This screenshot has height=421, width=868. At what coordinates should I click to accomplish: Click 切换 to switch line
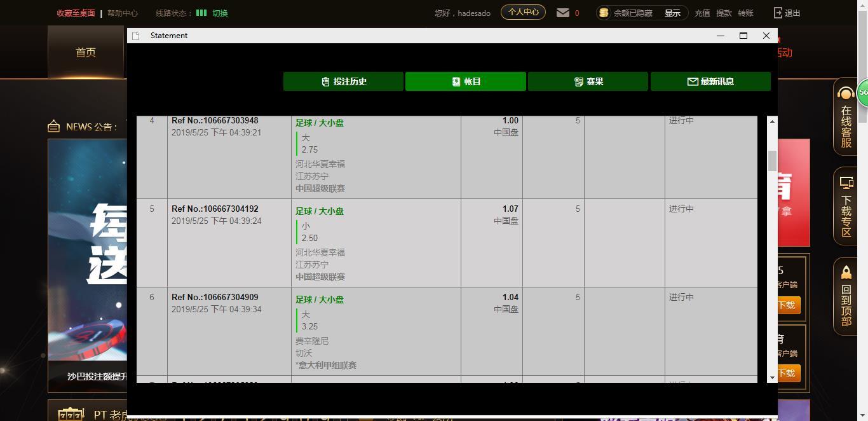220,13
